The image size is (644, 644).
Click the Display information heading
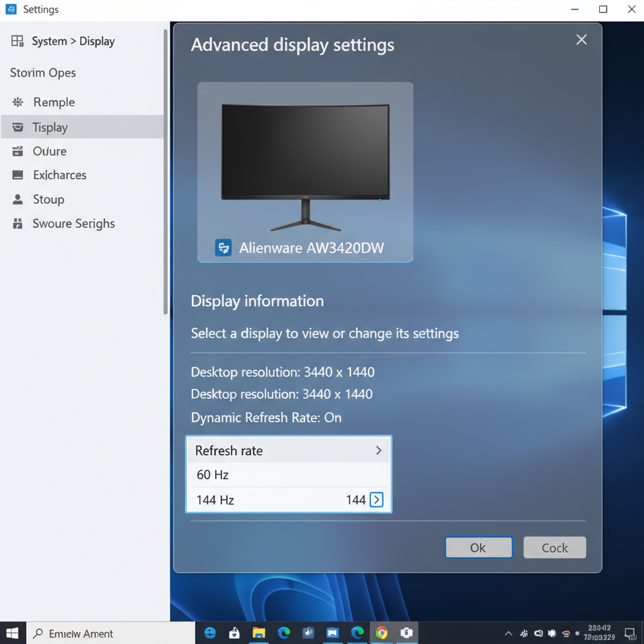[x=257, y=301]
